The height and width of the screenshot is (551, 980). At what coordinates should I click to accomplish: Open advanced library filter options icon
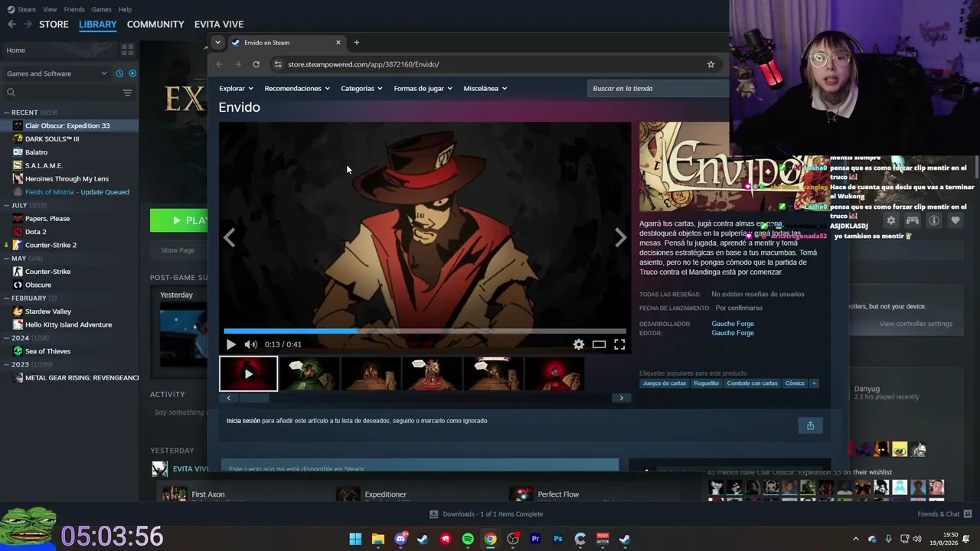tap(127, 93)
